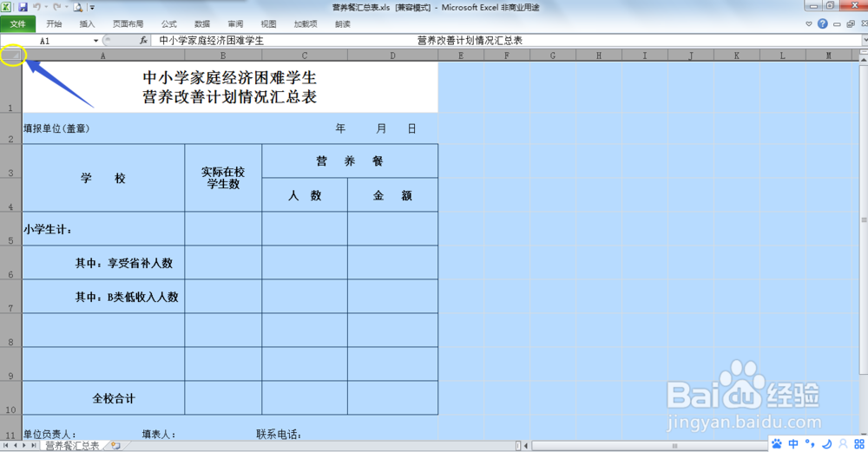Restore the workbook window inside Excel
The image size is (868, 452).
(851, 23)
